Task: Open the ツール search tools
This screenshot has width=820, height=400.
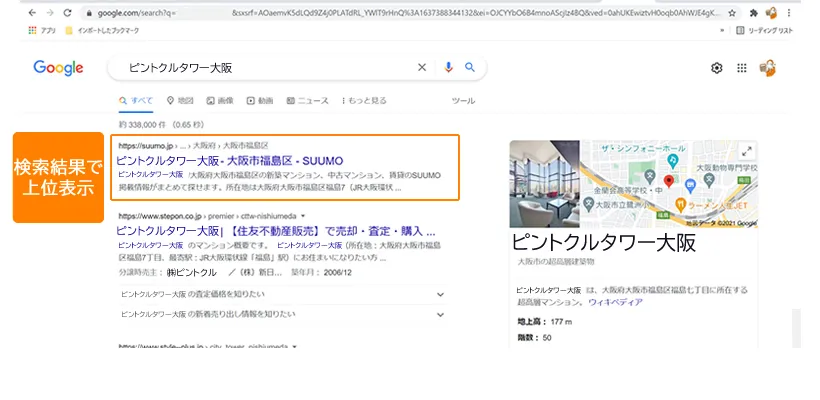Action: coord(463,101)
